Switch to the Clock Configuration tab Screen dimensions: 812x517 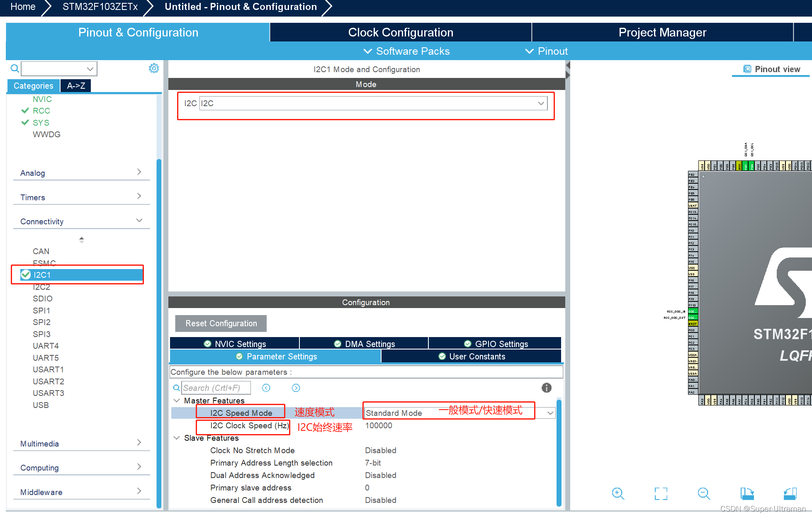[400, 32]
